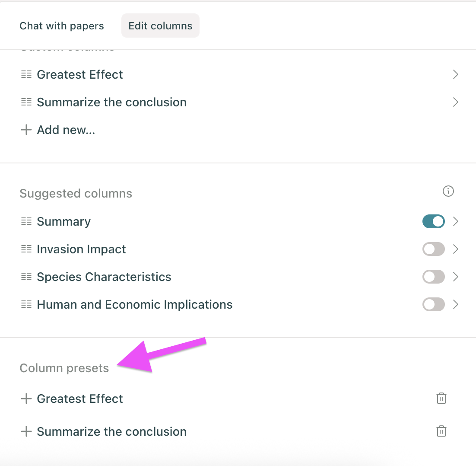Toggle on Human and Economic Implications column
This screenshot has width=476, height=466.
[433, 304]
